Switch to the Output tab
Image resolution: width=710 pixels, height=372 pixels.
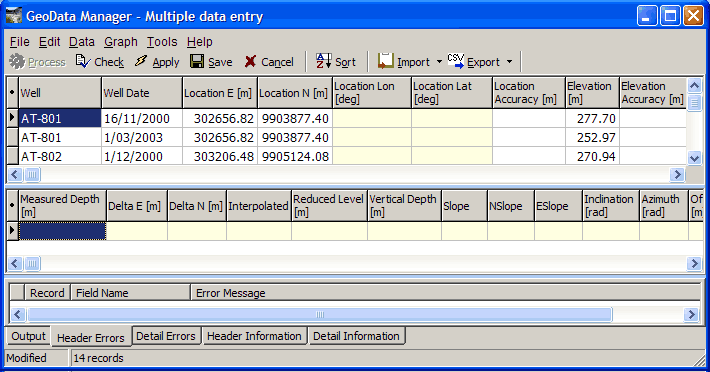[28, 336]
